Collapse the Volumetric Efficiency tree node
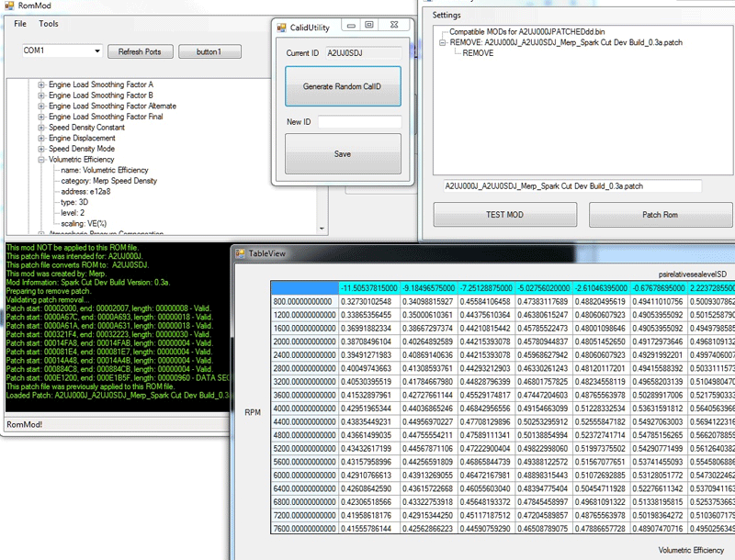Screen dimensions: 735x560 [x=41, y=159]
